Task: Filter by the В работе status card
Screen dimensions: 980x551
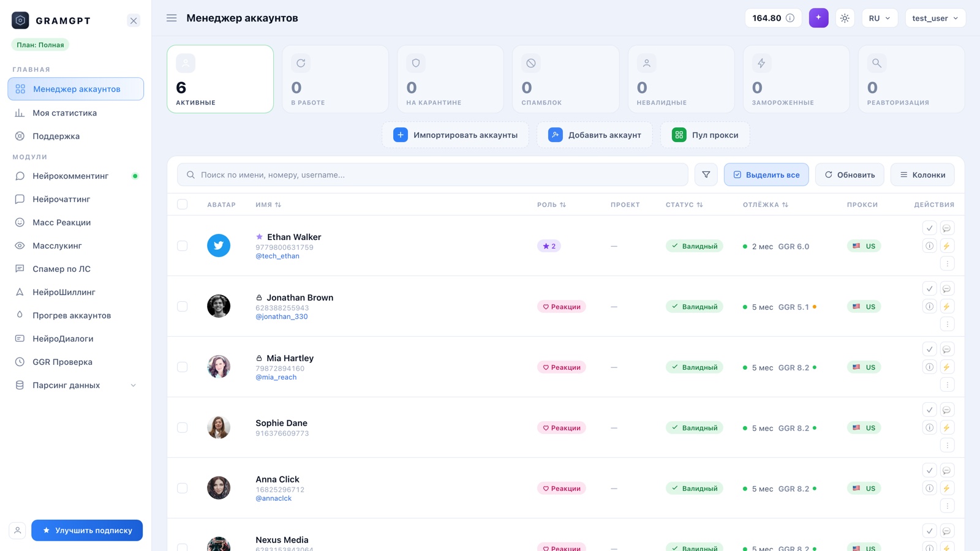Action: coord(335,79)
